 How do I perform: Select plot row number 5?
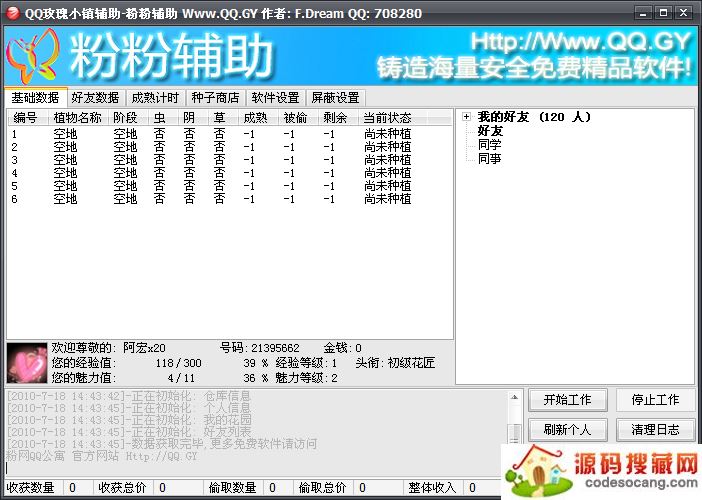coord(230,186)
